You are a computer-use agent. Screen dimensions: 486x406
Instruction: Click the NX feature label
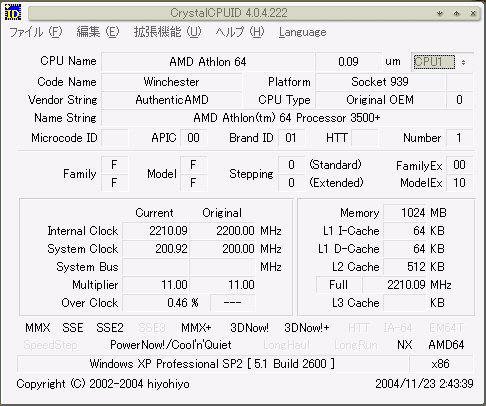405,345
